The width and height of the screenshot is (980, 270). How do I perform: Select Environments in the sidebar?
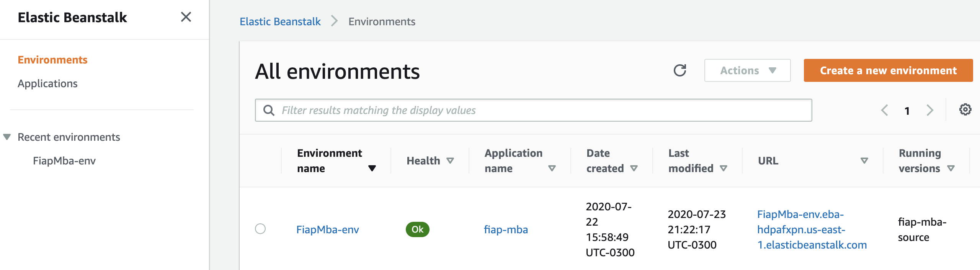(x=52, y=60)
